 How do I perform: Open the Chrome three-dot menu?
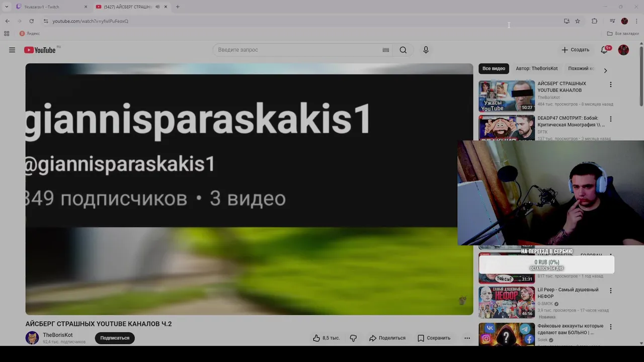[636, 21]
